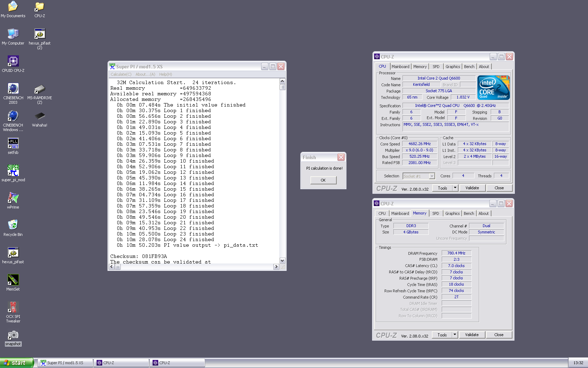Open Memory tab in upper CPU-Z window
The image size is (588, 368).
pos(420,67)
